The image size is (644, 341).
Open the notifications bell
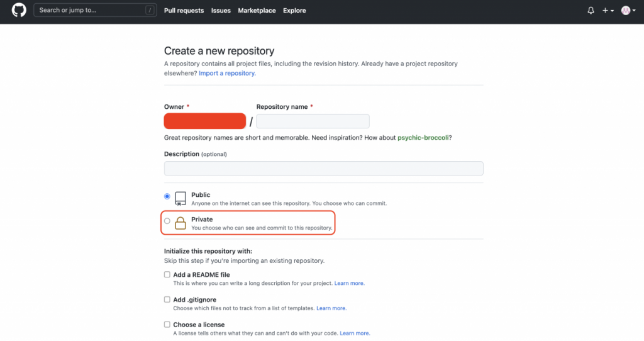pos(591,11)
